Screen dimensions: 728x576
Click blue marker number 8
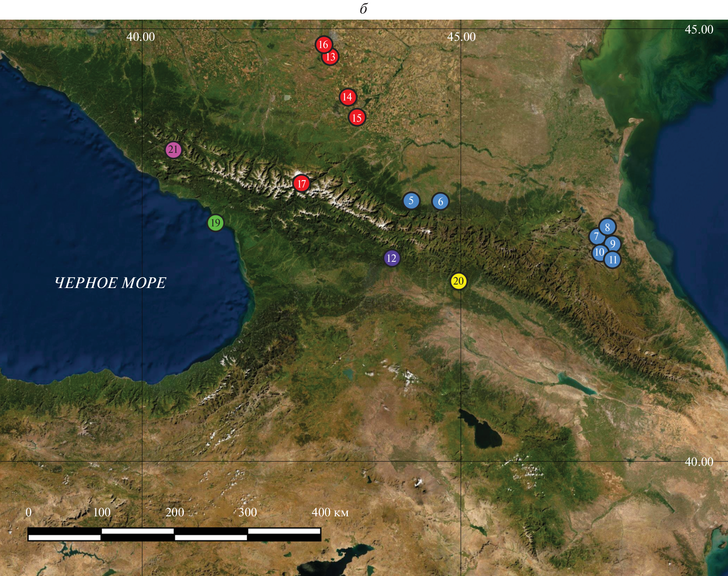(607, 227)
